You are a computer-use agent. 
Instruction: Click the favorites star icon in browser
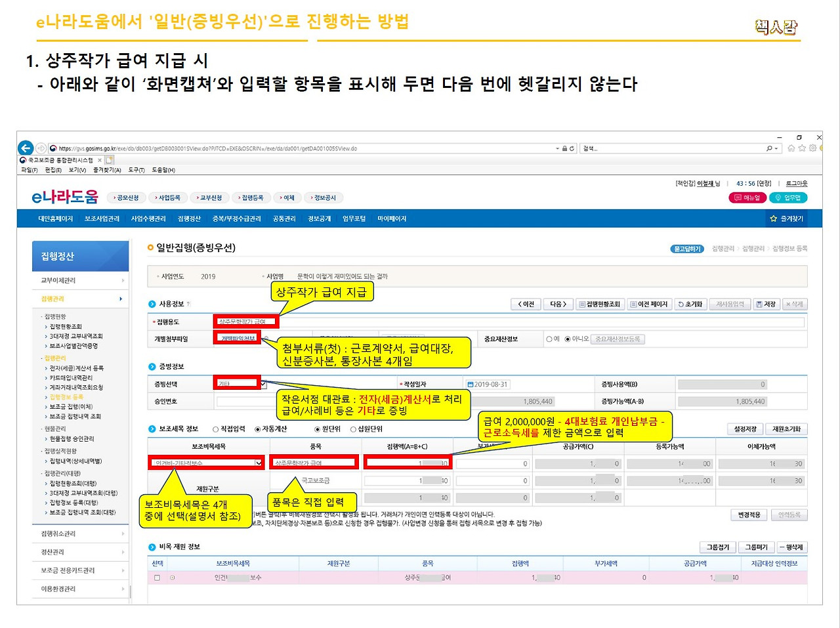point(802,148)
